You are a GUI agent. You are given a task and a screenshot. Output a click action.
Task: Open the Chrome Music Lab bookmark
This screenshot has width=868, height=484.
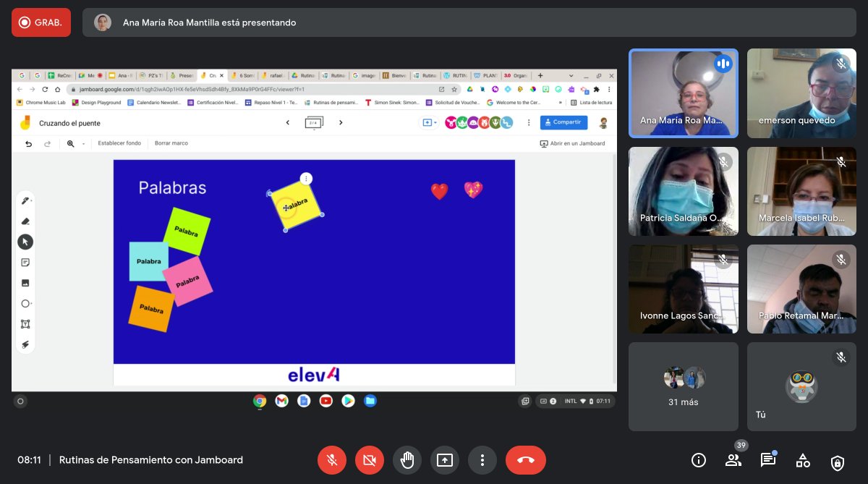(41, 103)
